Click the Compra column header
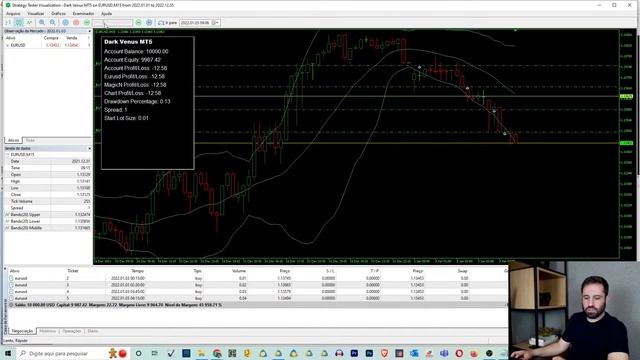The height and width of the screenshot is (360, 640). pyautogui.click(x=51, y=38)
